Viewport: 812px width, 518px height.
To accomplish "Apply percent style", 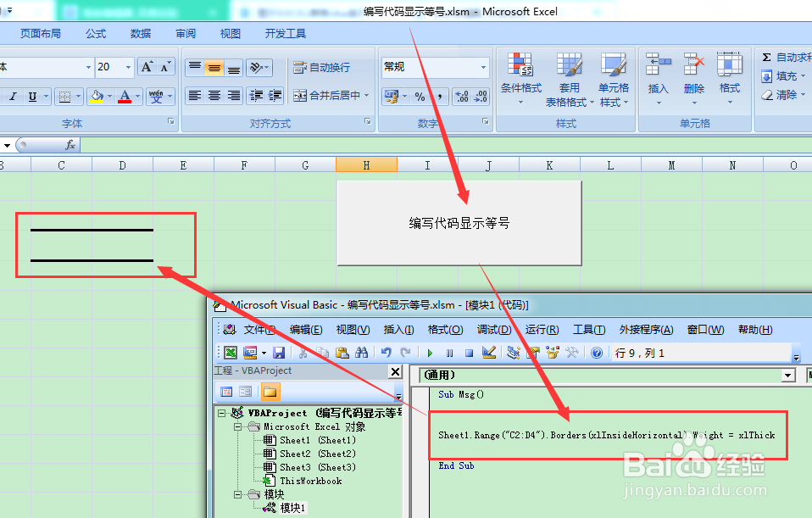I will click(420, 97).
